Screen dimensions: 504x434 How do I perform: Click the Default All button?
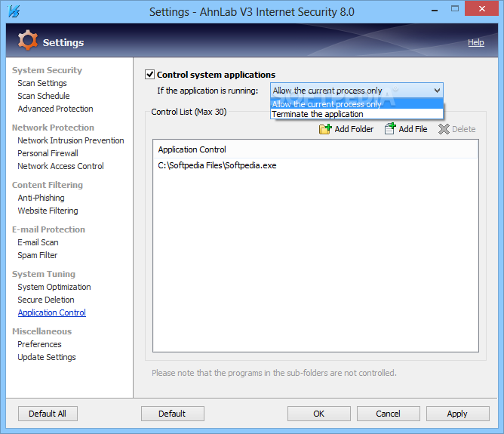click(x=48, y=414)
